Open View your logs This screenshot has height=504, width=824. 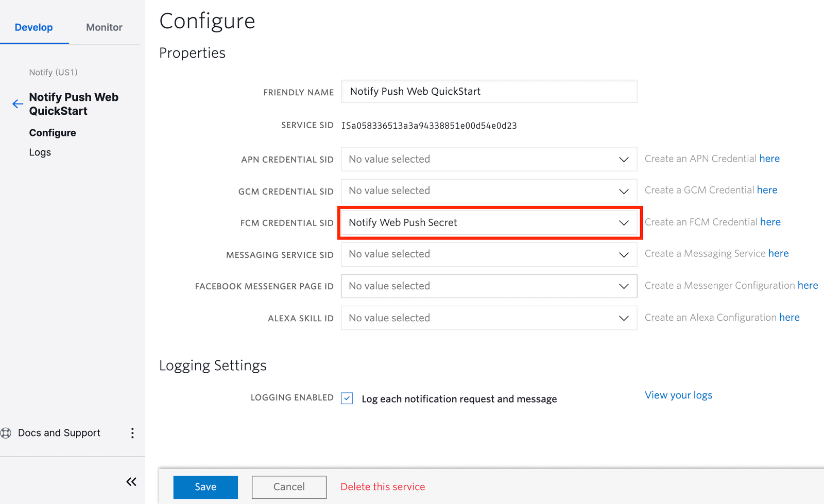pyautogui.click(x=678, y=395)
